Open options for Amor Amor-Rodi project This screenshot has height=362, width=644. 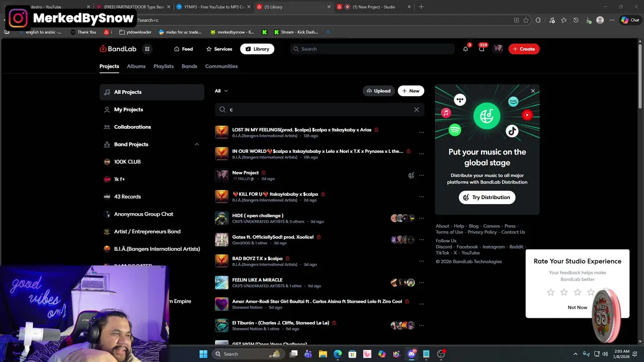point(422,304)
